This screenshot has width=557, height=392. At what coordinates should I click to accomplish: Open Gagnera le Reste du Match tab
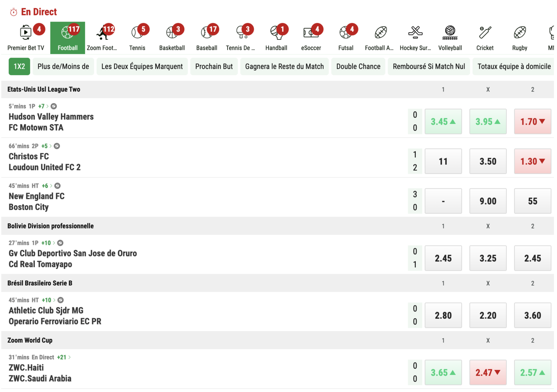[x=284, y=66]
